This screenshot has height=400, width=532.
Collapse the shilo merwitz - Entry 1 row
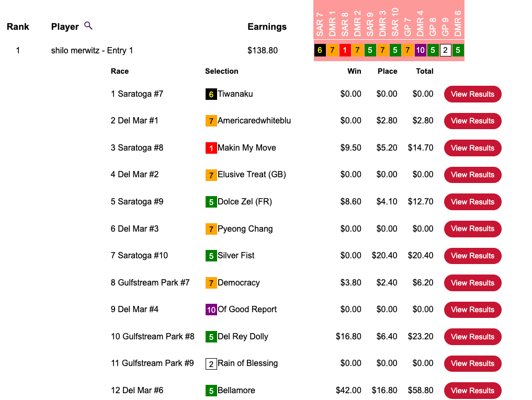pyautogui.click(x=92, y=51)
